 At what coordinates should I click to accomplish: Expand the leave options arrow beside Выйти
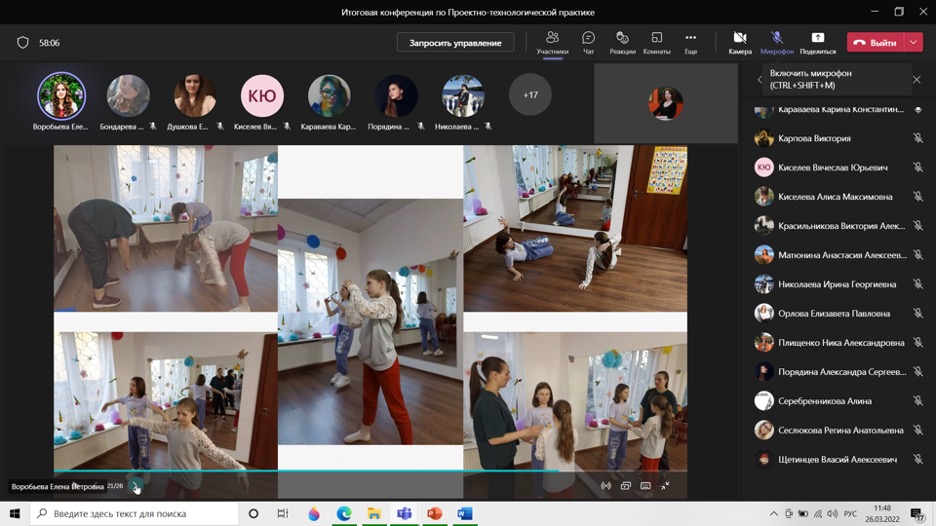pyautogui.click(x=913, y=43)
